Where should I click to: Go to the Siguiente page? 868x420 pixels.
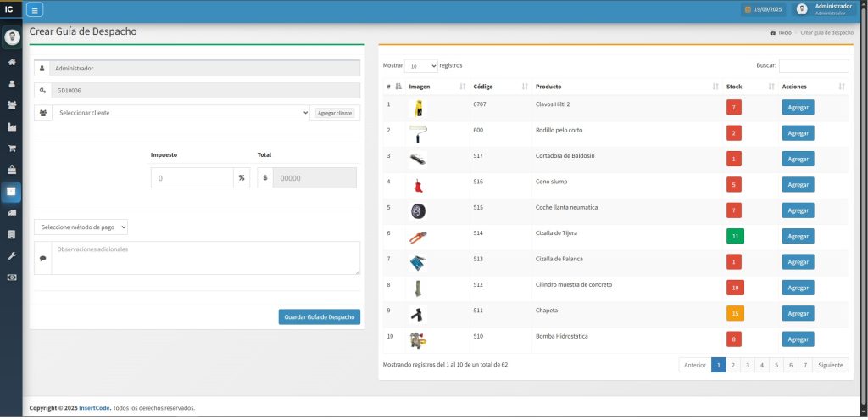[830, 365]
